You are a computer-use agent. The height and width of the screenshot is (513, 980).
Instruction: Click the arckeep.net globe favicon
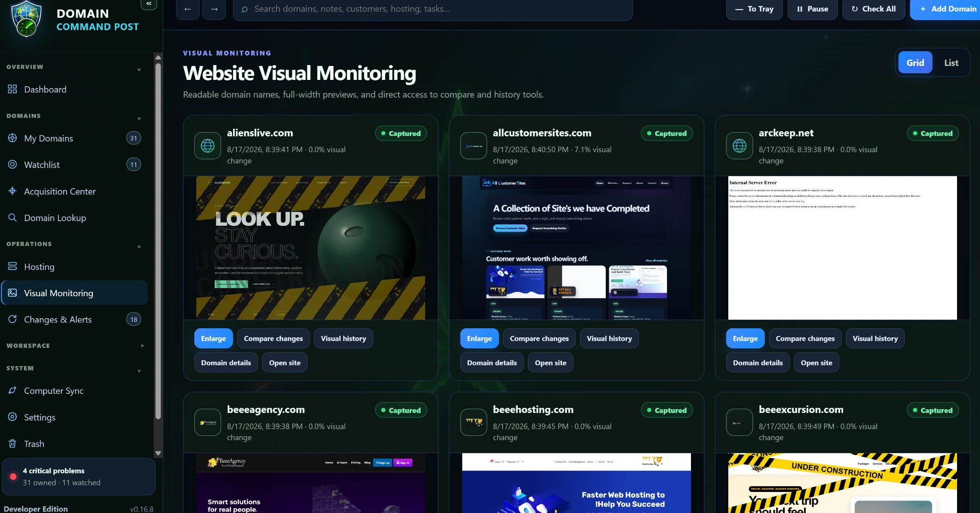(x=739, y=145)
